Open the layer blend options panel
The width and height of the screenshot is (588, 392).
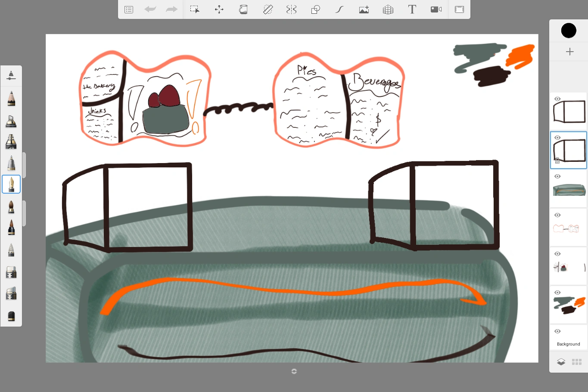(561, 361)
